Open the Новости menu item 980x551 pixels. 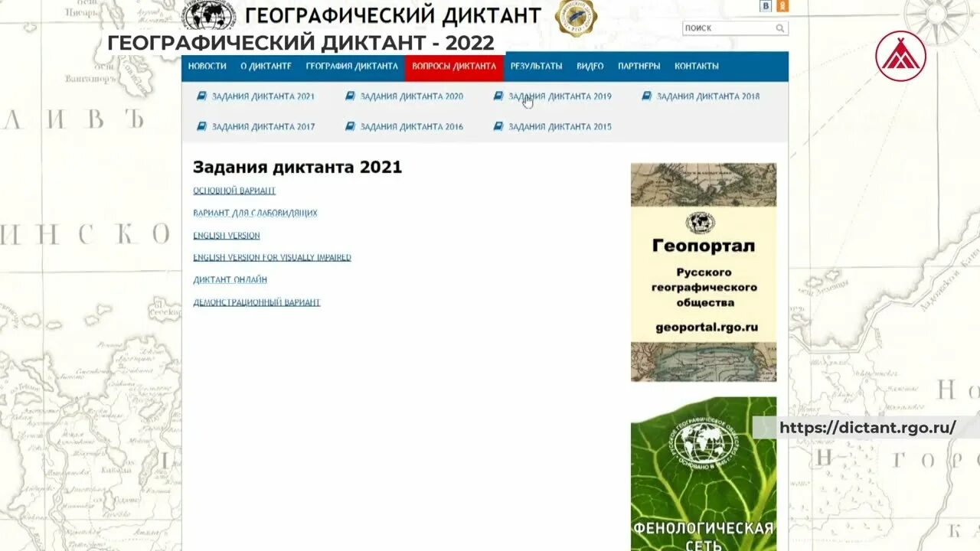[207, 67]
